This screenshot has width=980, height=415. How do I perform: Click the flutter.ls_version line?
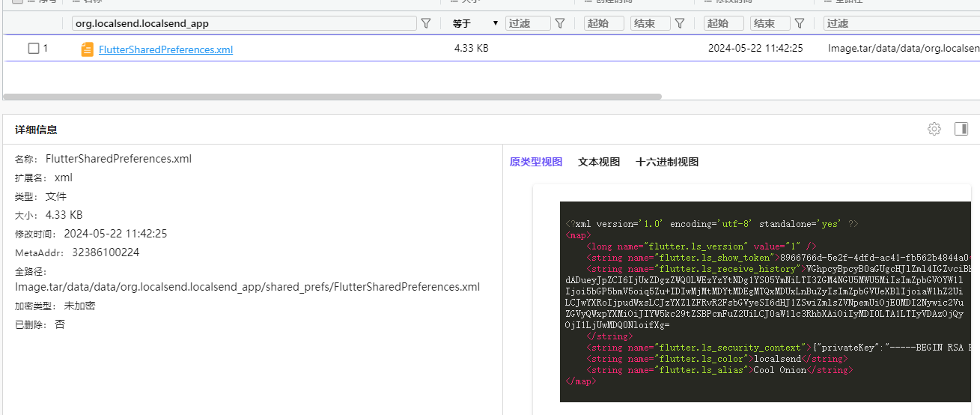701,246
